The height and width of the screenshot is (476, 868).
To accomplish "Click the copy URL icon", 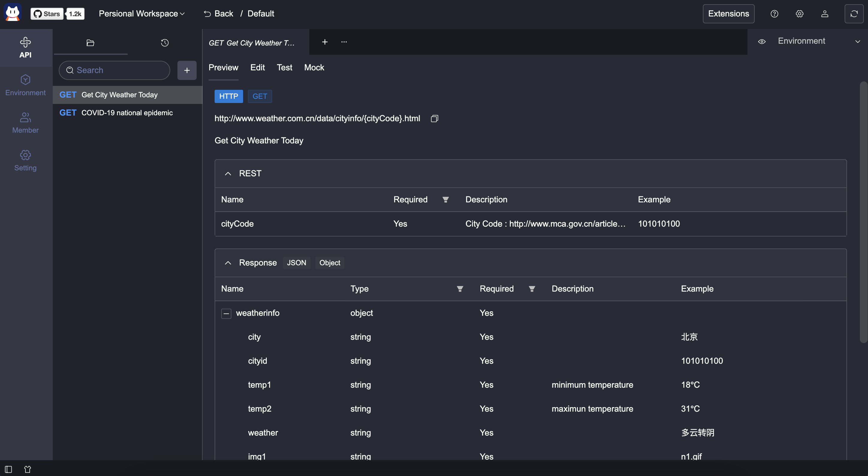I will (434, 119).
